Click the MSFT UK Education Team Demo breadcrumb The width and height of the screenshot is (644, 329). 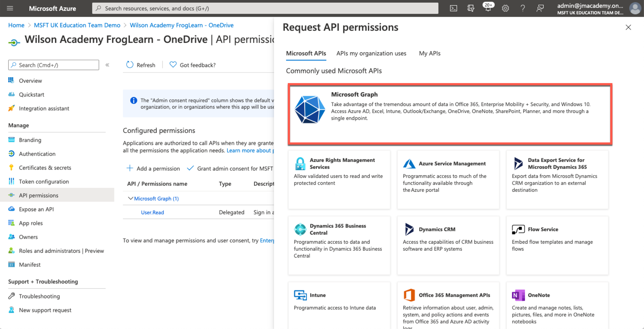pos(77,25)
